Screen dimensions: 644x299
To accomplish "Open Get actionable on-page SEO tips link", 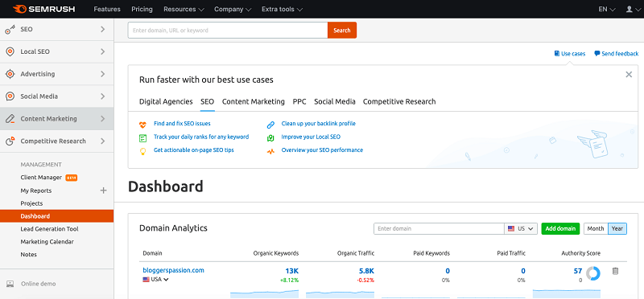I will pos(194,150).
